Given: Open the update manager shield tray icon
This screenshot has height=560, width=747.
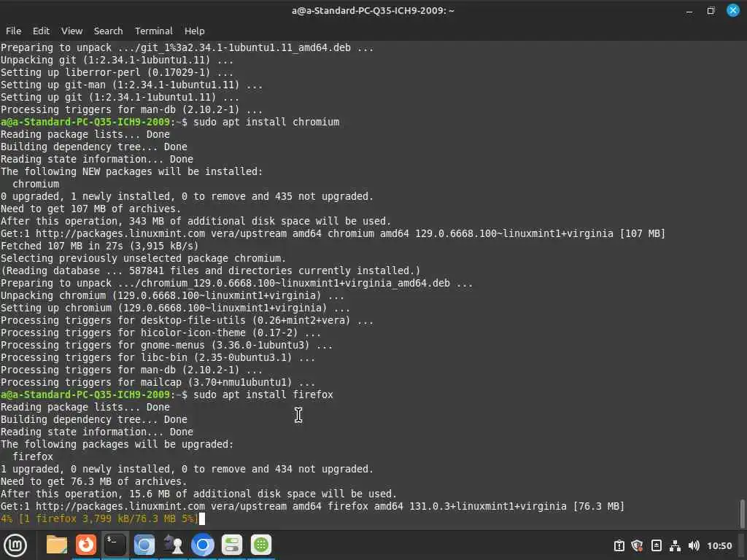Looking at the screenshot, I should coord(637,545).
